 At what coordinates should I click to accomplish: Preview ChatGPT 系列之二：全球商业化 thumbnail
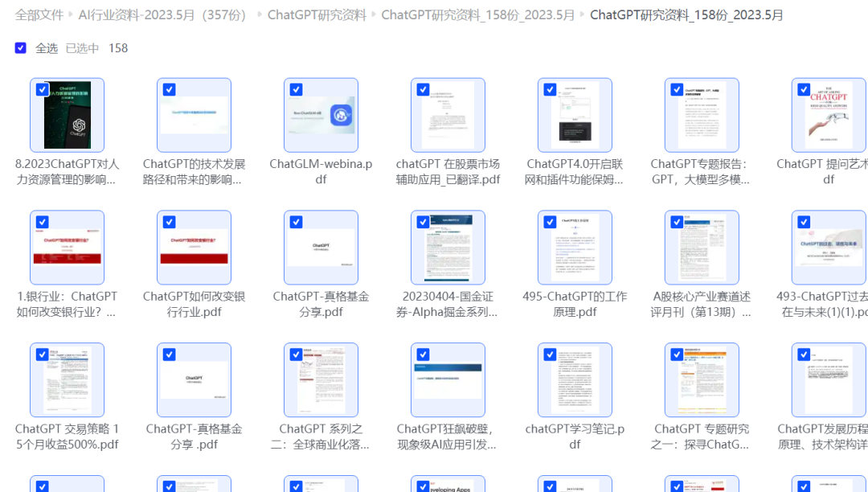(321, 379)
